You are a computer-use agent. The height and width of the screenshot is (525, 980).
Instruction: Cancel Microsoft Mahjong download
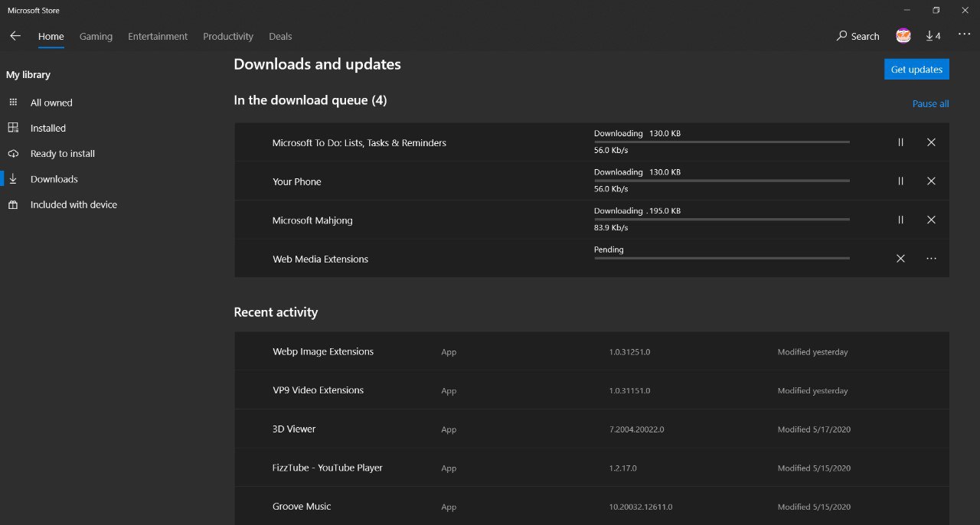point(931,220)
